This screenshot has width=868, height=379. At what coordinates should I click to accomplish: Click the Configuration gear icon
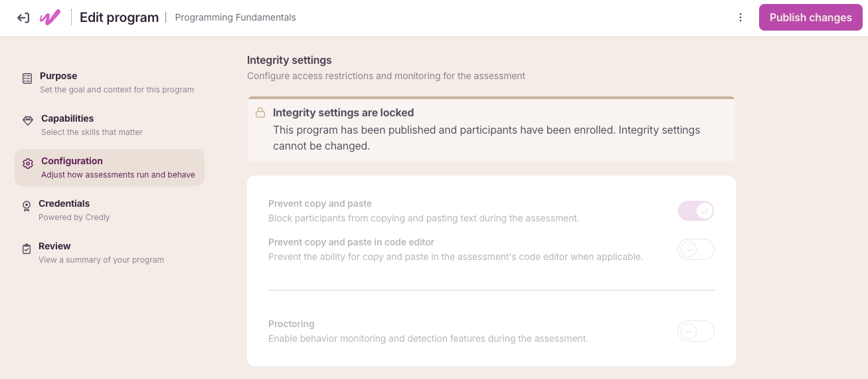click(x=28, y=164)
